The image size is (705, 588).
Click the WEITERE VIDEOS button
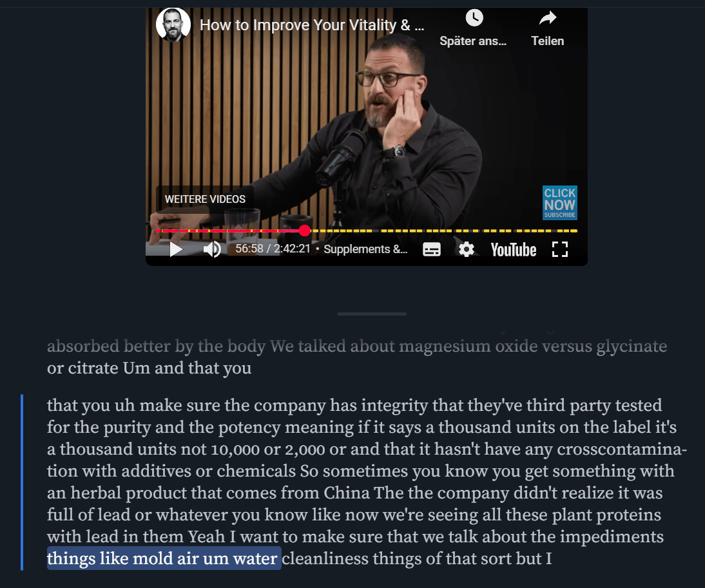205,199
